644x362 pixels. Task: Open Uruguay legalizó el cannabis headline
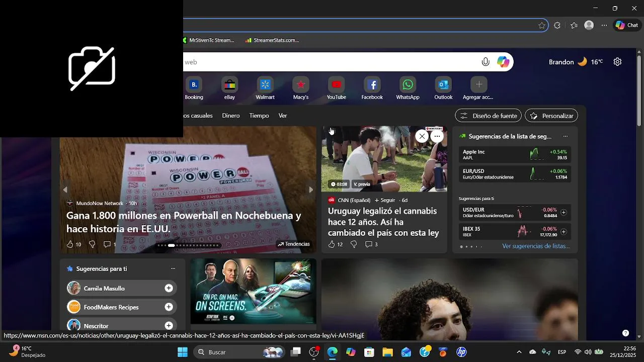383,222
